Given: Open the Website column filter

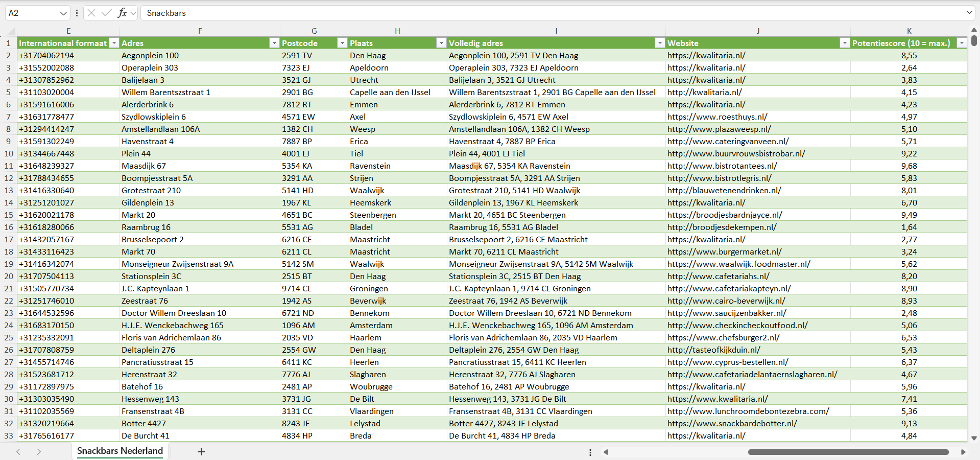Looking at the screenshot, I should tap(845, 43).
